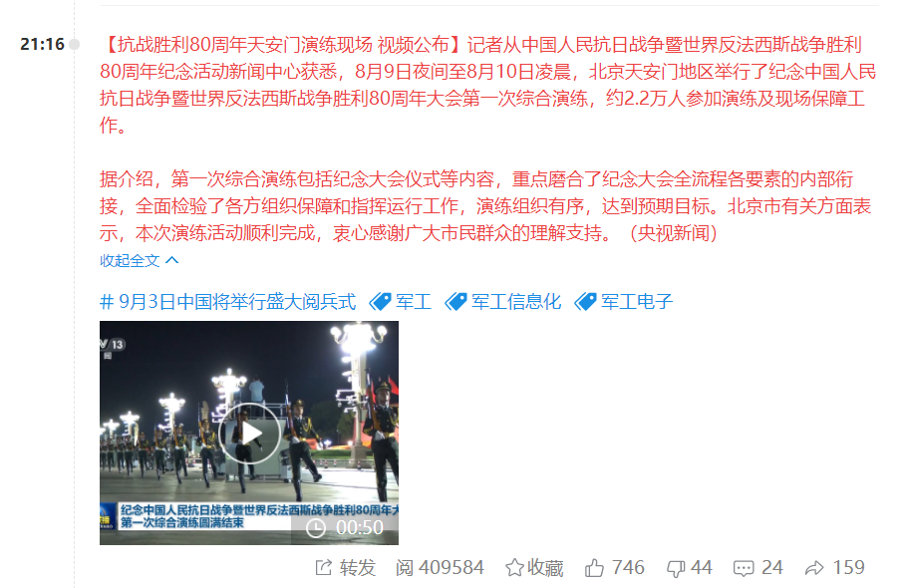
Task: Open hashtag 9月3日中国将举行盛大阅兵式
Action: click(x=227, y=301)
